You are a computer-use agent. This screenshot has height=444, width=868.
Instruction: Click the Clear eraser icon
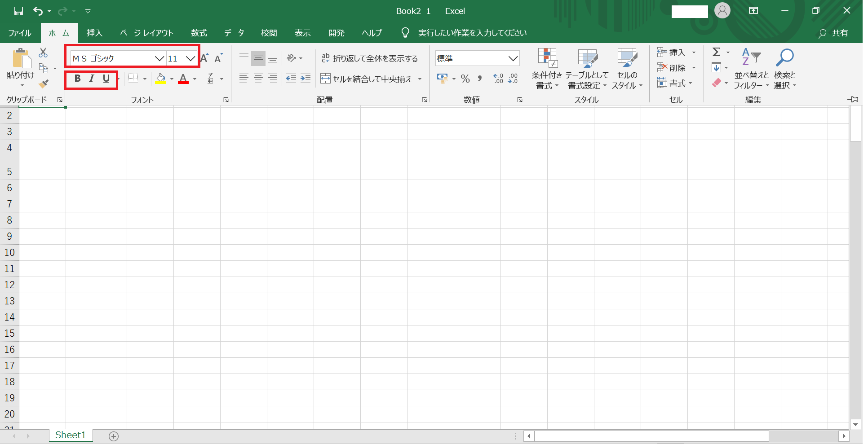(x=717, y=83)
